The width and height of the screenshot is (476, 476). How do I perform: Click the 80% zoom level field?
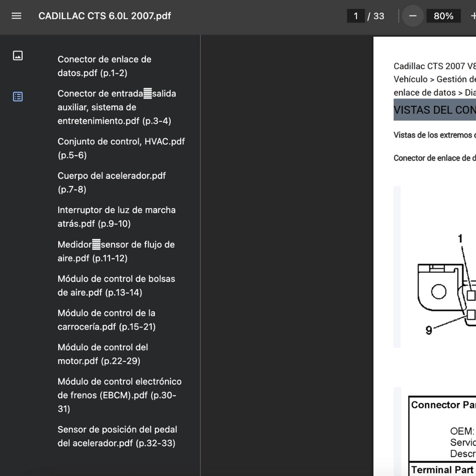point(443,16)
